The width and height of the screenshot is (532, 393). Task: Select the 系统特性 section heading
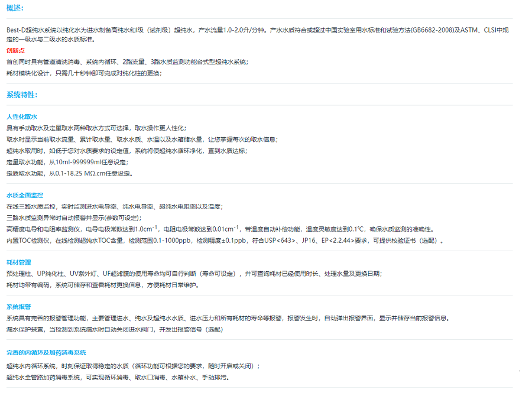pos(21,95)
